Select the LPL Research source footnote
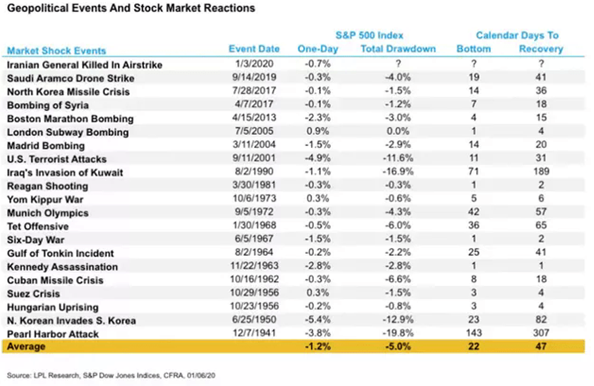This screenshot has height=386, width=594. [111, 375]
